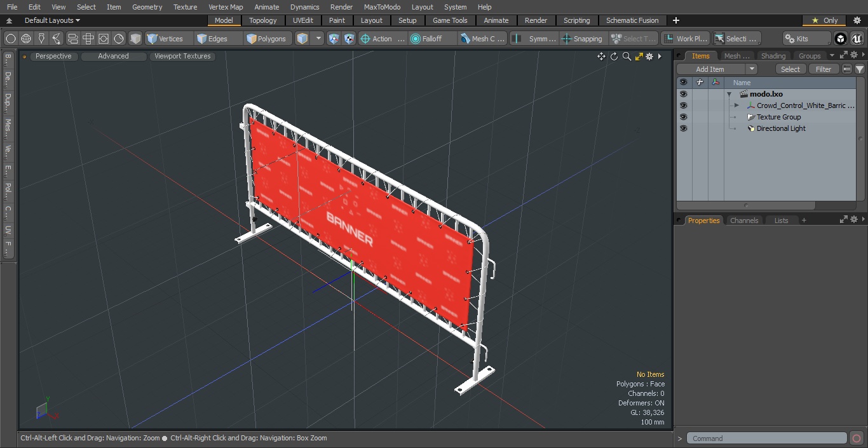Open the MaxToModo menu

[x=382, y=7]
